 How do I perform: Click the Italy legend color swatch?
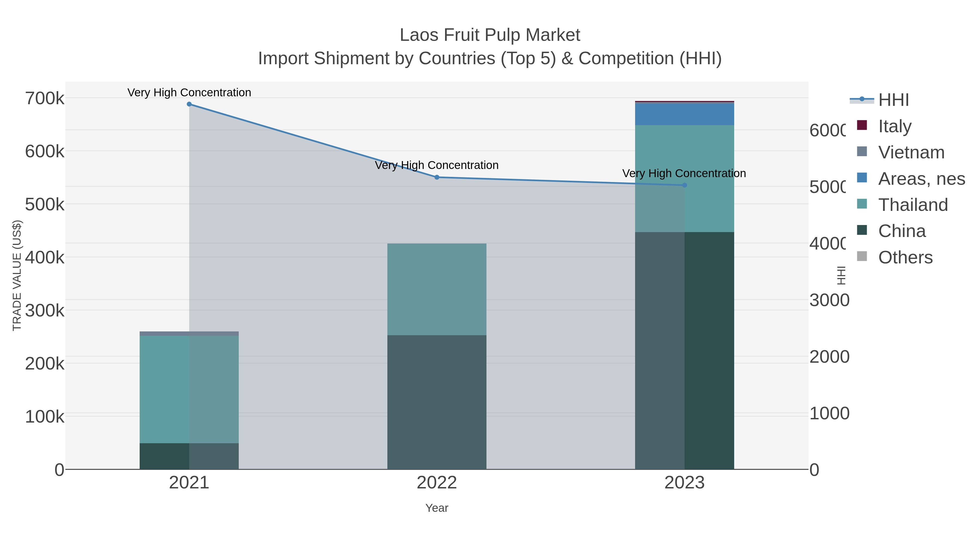(x=862, y=125)
